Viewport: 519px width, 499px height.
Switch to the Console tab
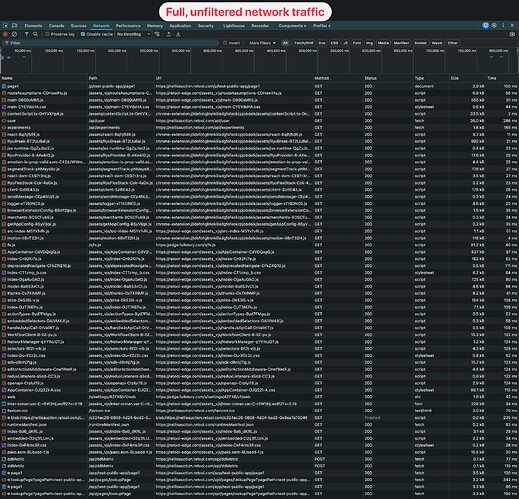click(57, 26)
